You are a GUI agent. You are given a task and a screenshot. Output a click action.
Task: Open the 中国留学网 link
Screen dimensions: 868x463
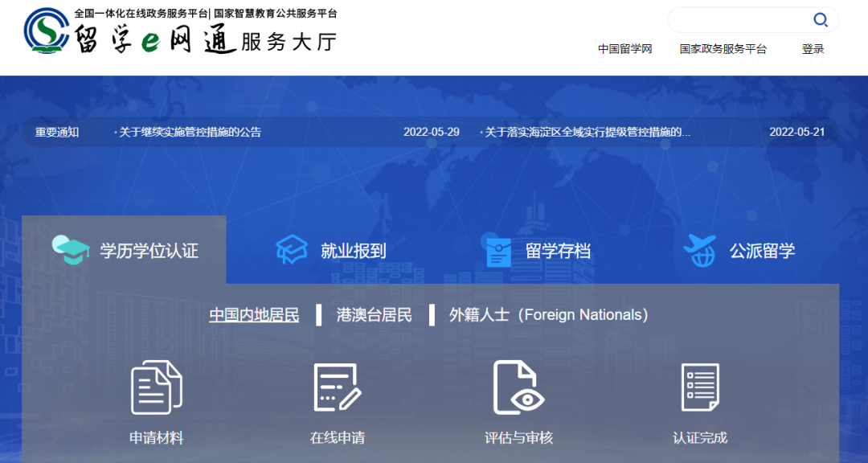(x=625, y=49)
